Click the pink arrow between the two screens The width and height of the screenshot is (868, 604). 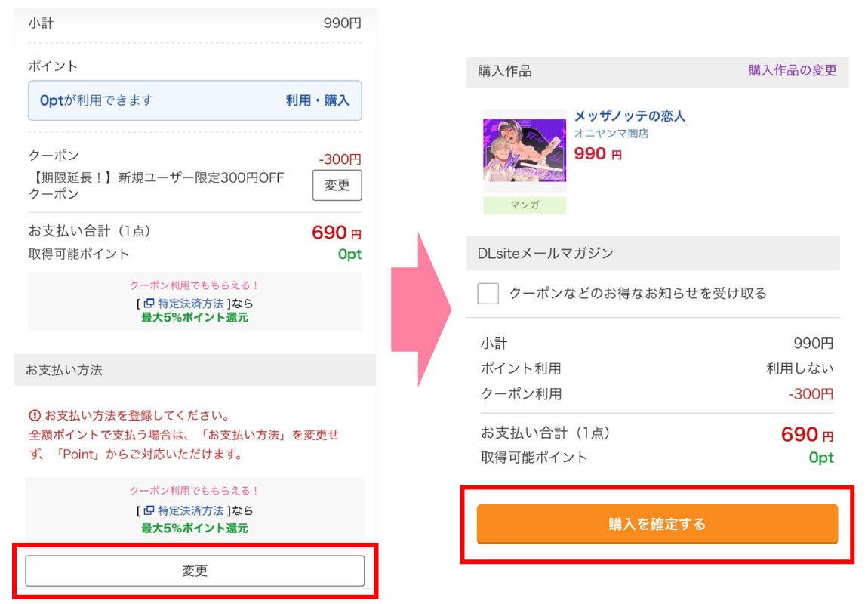coord(421,310)
